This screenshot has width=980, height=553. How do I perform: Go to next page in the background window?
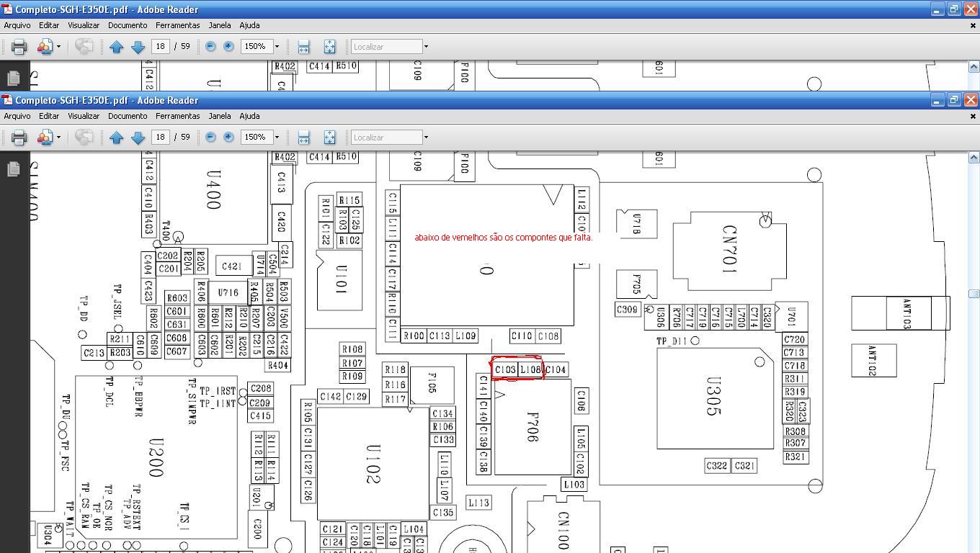(x=138, y=47)
